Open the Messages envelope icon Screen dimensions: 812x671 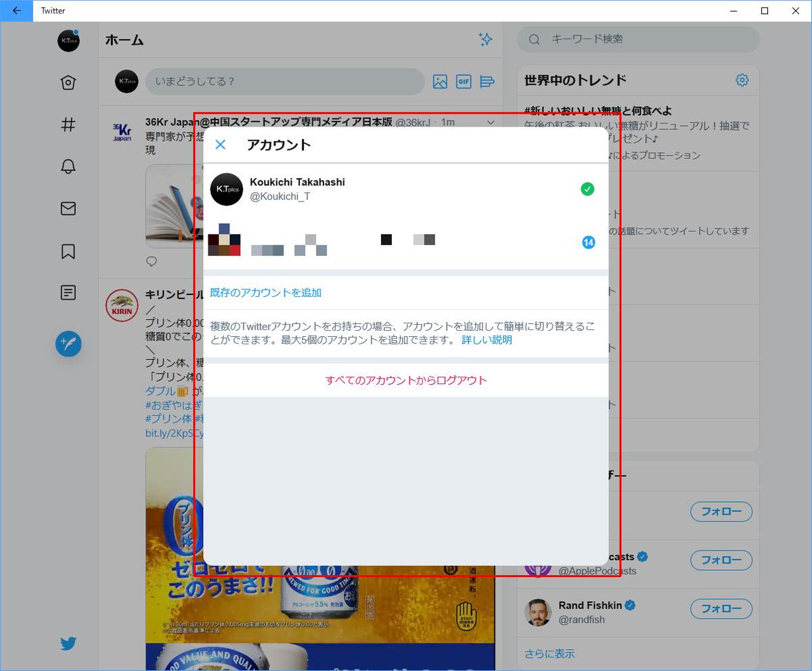pyautogui.click(x=68, y=209)
